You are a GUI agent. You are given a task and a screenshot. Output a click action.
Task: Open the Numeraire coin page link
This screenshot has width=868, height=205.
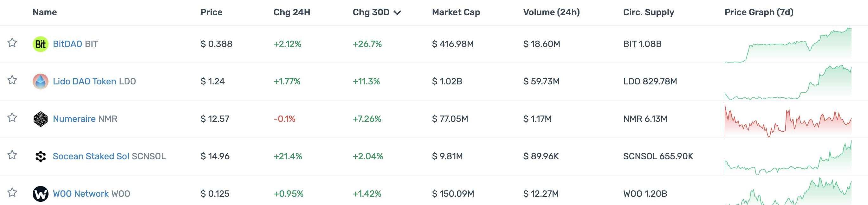point(74,119)
